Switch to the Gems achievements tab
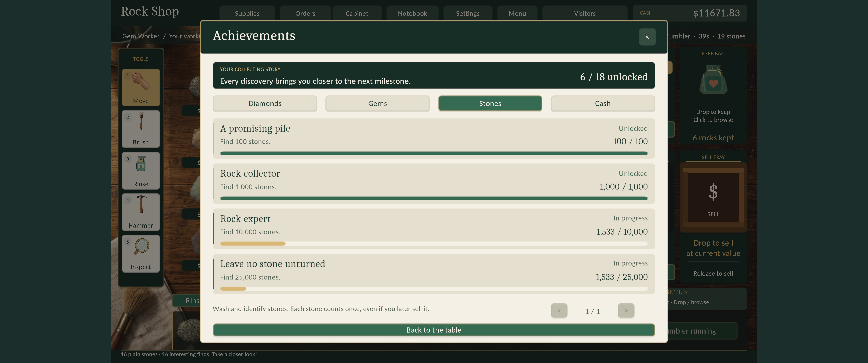 coord(377,103)
